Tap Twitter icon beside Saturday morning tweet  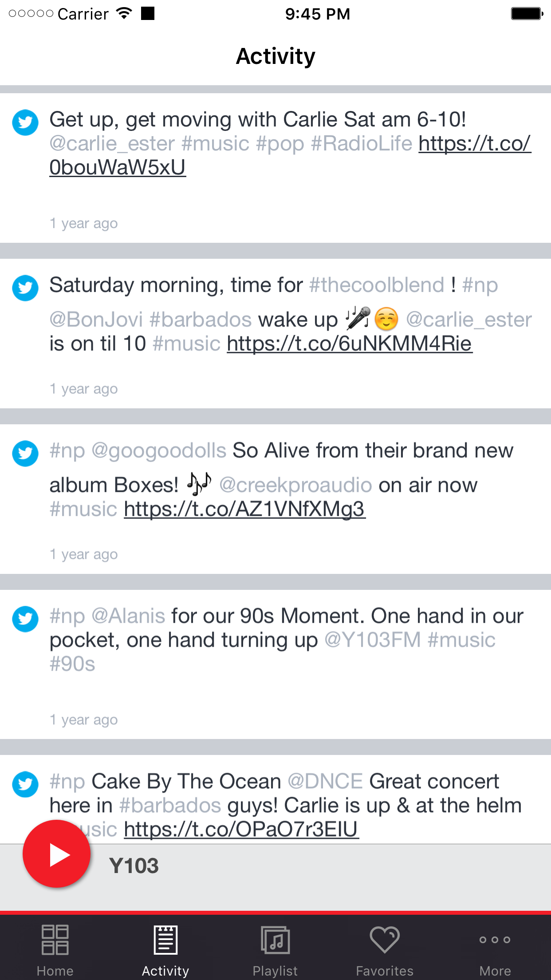25,288
